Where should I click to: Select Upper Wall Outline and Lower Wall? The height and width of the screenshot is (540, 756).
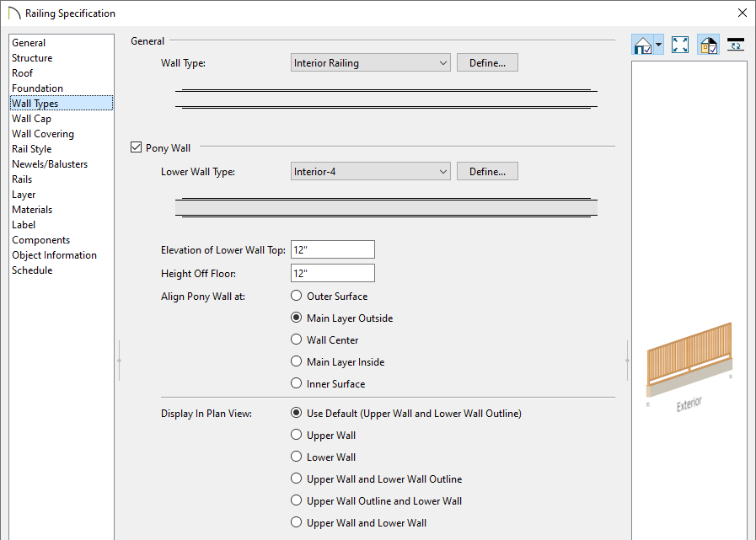(x=296, y=500)
